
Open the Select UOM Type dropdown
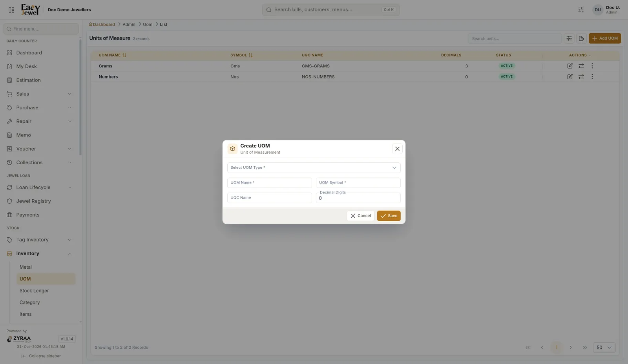coord(314,168)
